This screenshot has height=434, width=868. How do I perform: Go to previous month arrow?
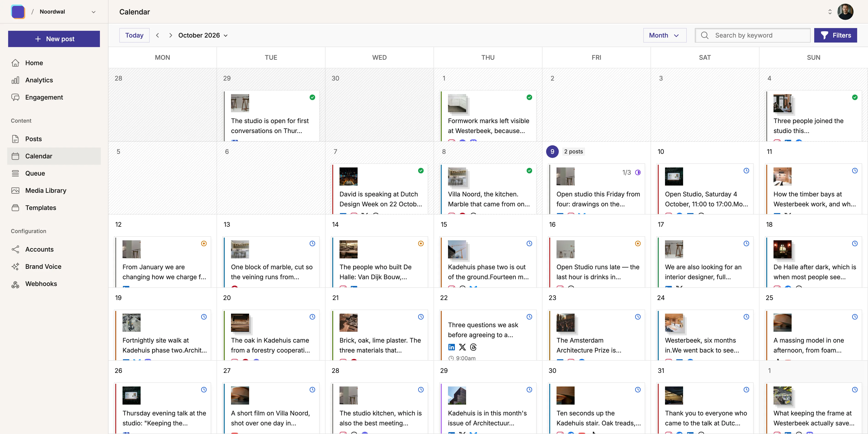[x=157, y=35]
